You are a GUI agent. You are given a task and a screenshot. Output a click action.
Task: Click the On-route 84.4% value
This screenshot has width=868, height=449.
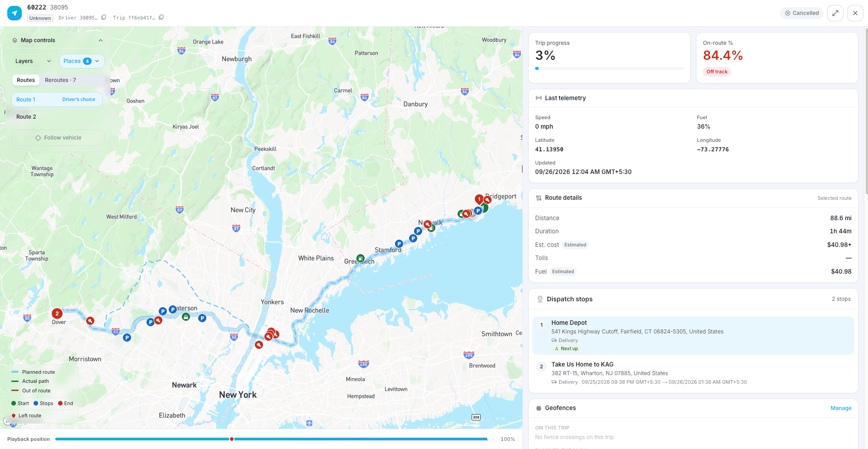pos(723,55)
